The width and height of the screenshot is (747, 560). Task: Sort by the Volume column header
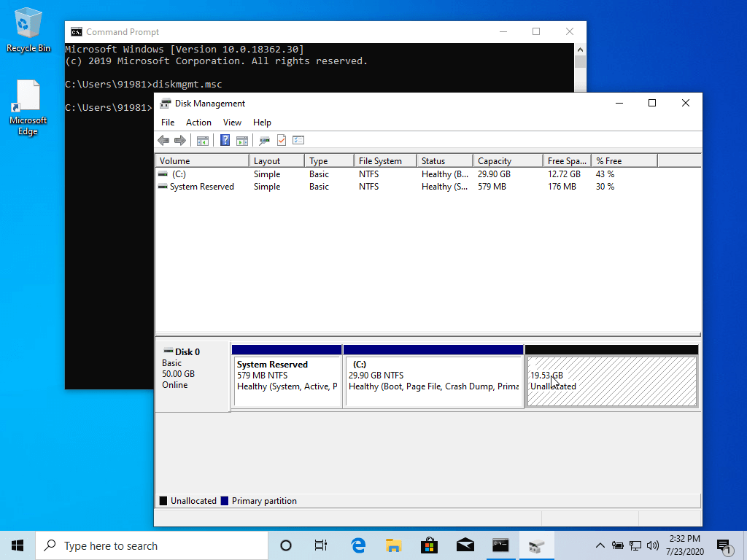pyautogui.click(x=202, y=161)
